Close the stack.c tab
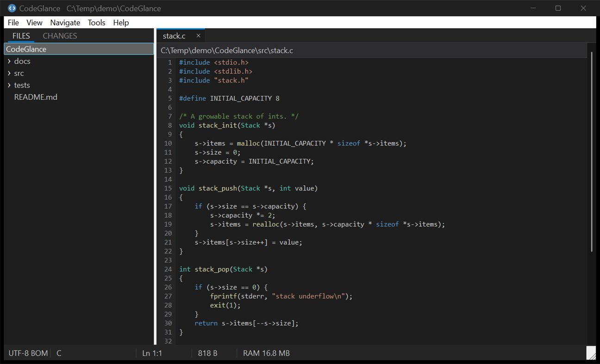Screen dimensions: 600x364 point(198,36)
